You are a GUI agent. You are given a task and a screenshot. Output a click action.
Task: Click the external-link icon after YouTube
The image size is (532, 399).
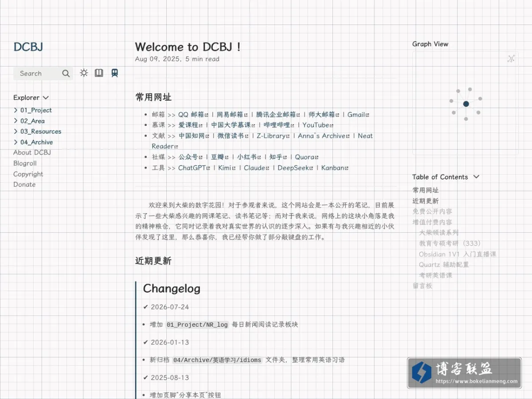coord(331,125)
